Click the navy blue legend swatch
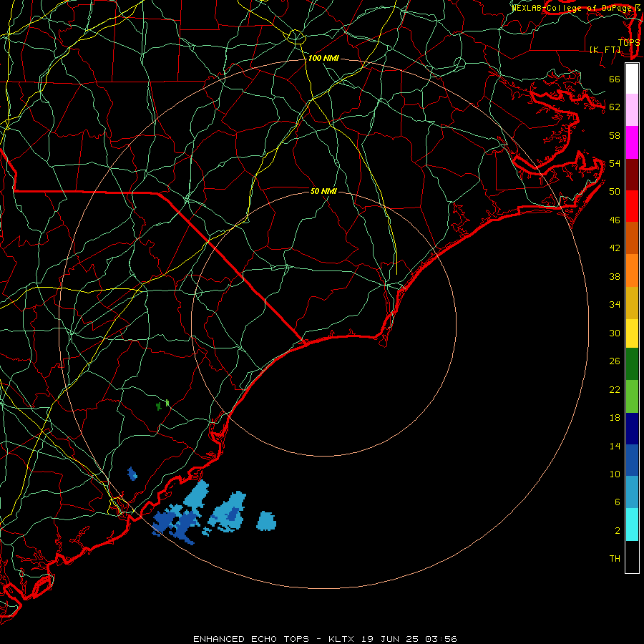The image size is (644, 644). [x=632, y=429]
